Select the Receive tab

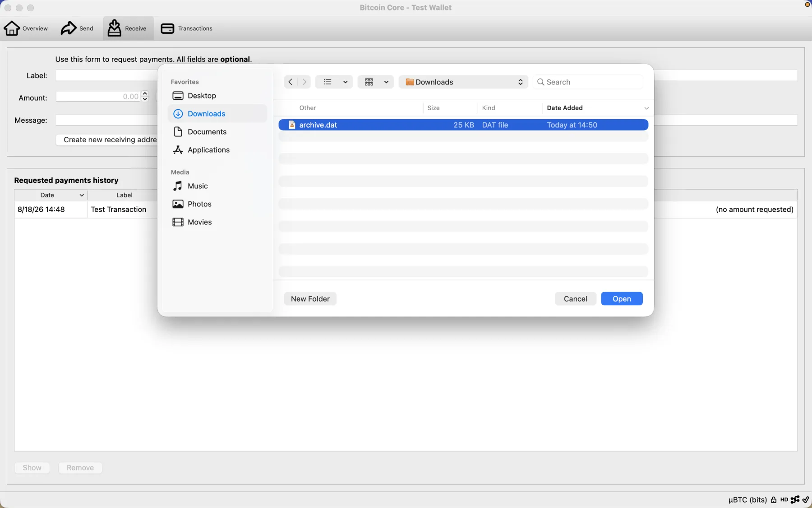tap(128, 28)
